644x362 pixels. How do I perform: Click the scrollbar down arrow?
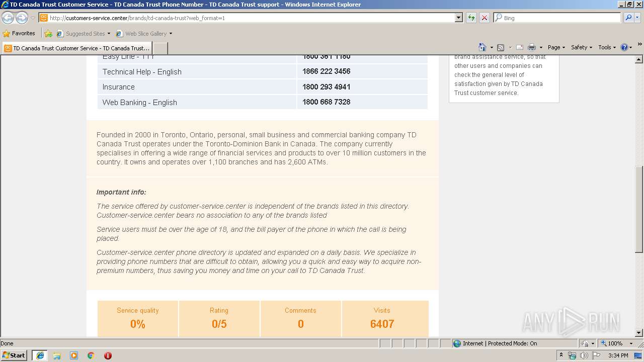tap(639, 333)
